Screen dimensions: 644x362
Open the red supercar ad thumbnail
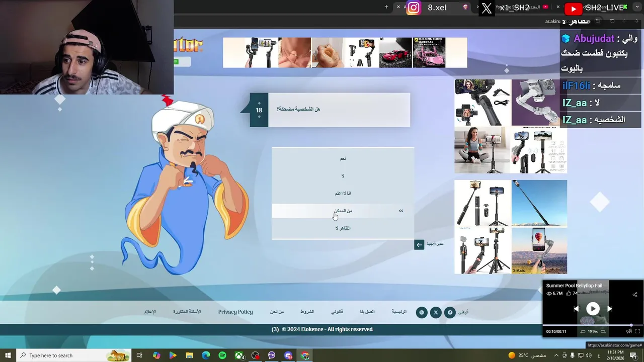pyautogui.click(x=395, y=52)
